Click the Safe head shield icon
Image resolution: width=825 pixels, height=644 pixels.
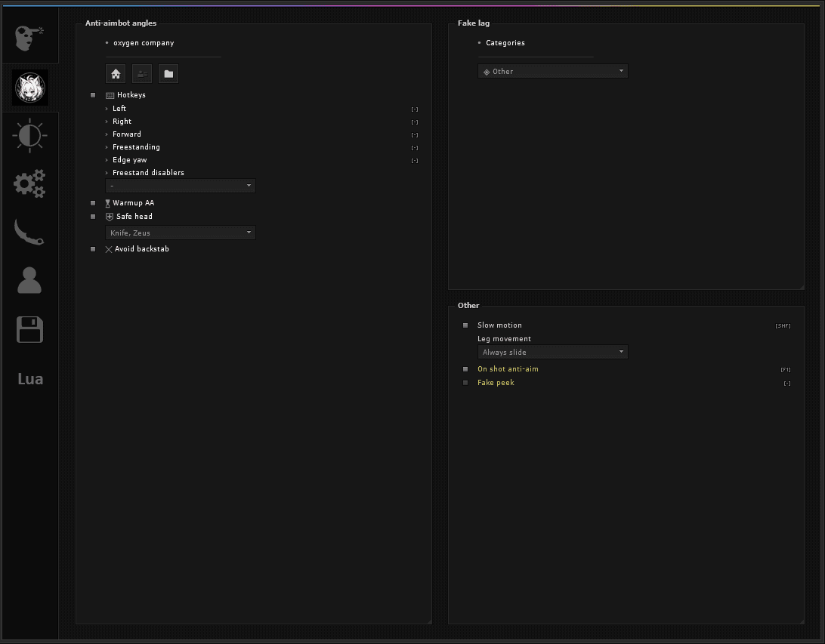(110, 217)
